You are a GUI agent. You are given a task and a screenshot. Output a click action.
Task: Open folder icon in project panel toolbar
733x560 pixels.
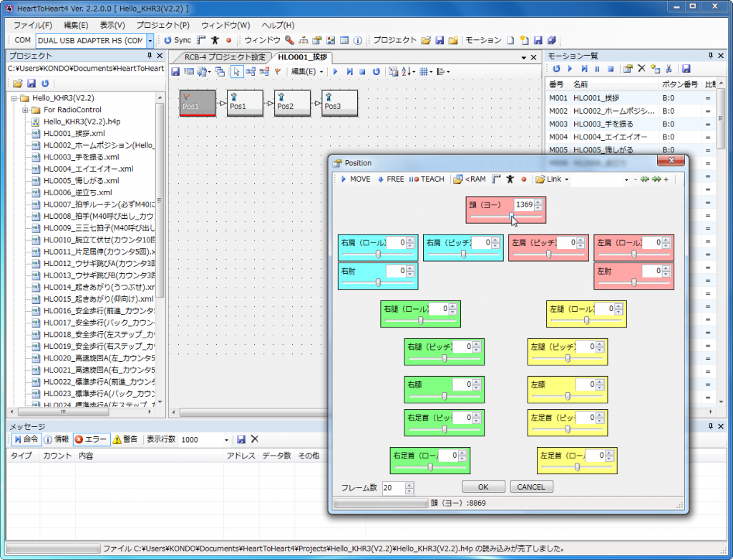coord(18,84)
